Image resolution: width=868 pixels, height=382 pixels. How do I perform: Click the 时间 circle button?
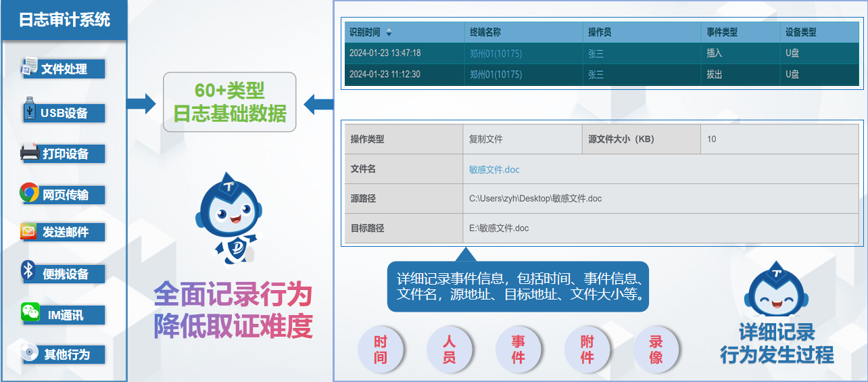pos(381,350)
